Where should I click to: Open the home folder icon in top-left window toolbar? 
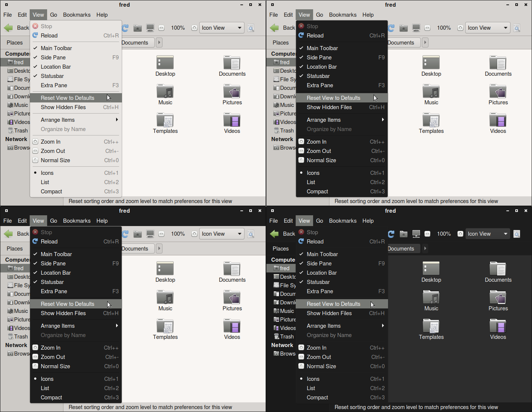pos(138,28)
